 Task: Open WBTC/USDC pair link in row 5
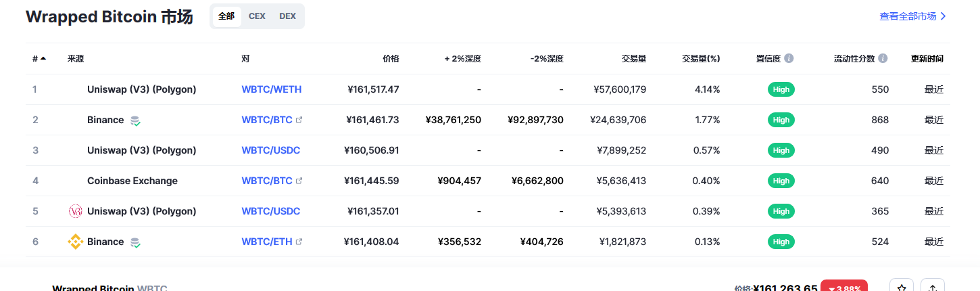(x=271, y=211)
